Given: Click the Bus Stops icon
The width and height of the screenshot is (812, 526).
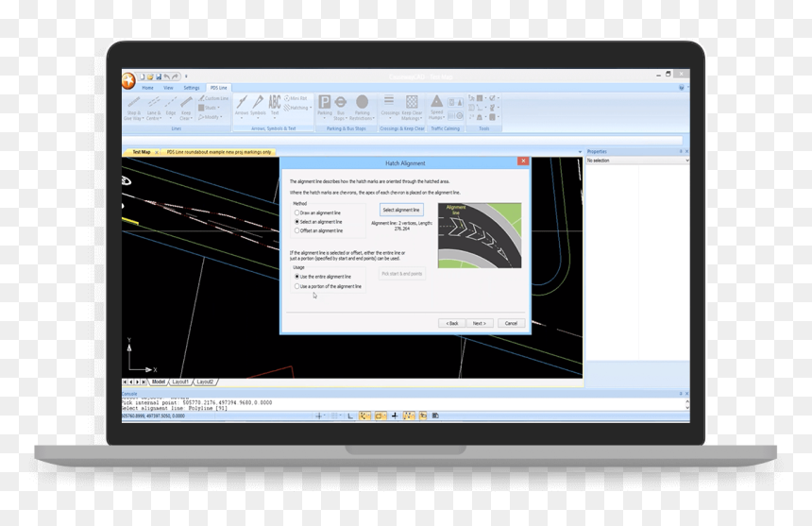Looking at the screenshot, I should 341,102.
